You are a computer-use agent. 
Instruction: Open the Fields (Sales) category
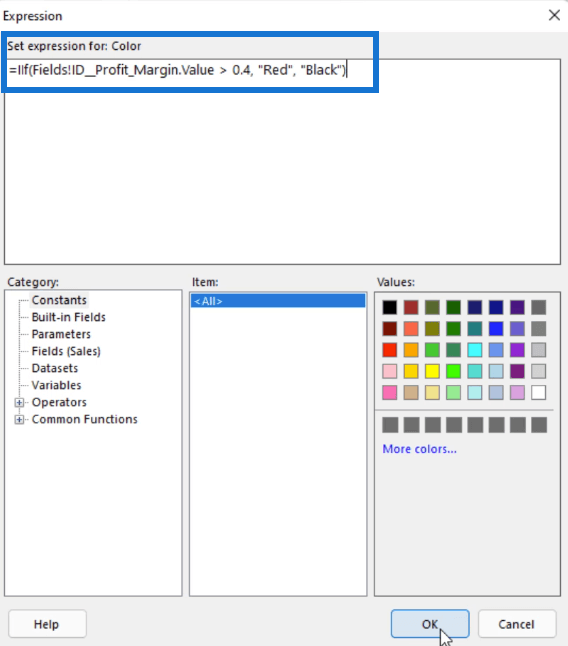point(66,351)
